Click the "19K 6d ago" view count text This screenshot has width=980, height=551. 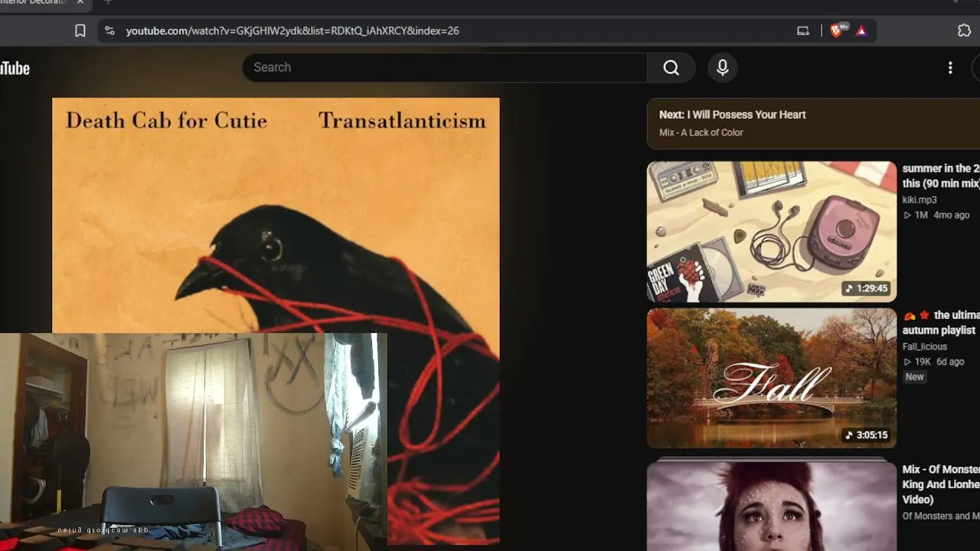click(x=933, y=362)
